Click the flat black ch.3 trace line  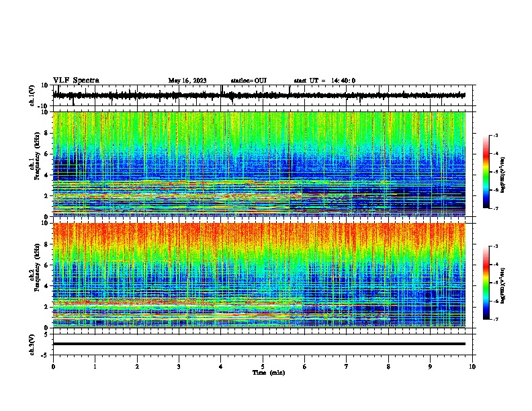coord(259,344)
